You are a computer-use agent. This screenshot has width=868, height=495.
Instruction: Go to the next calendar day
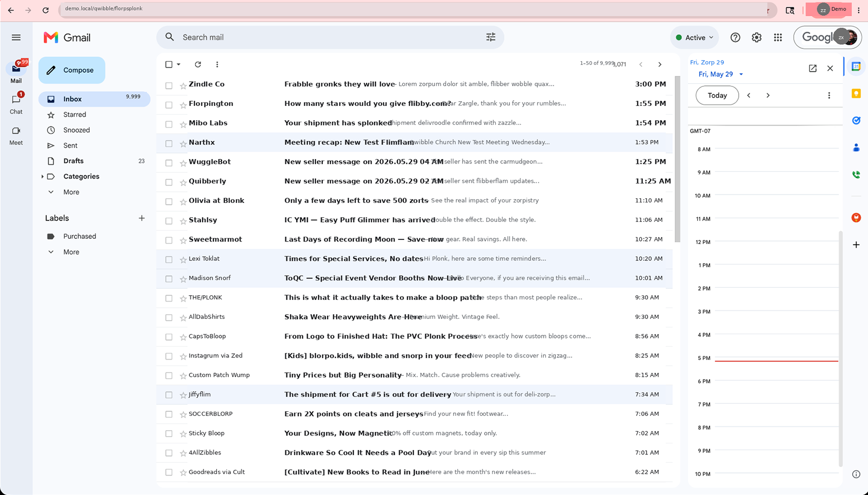[768, 95]
